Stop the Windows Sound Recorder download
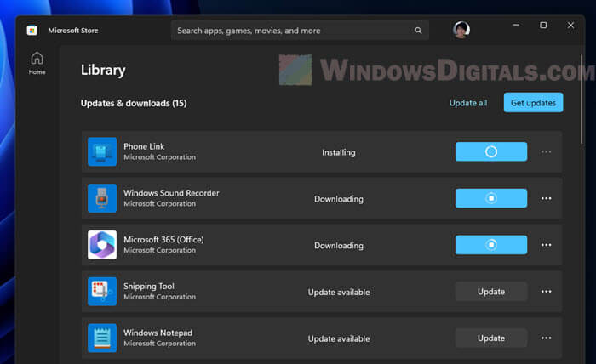 click(491, 198)
